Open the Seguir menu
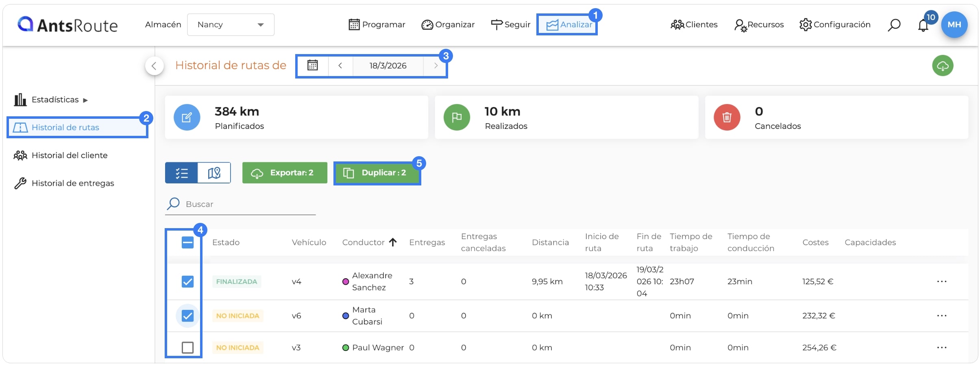 (510, 25)
